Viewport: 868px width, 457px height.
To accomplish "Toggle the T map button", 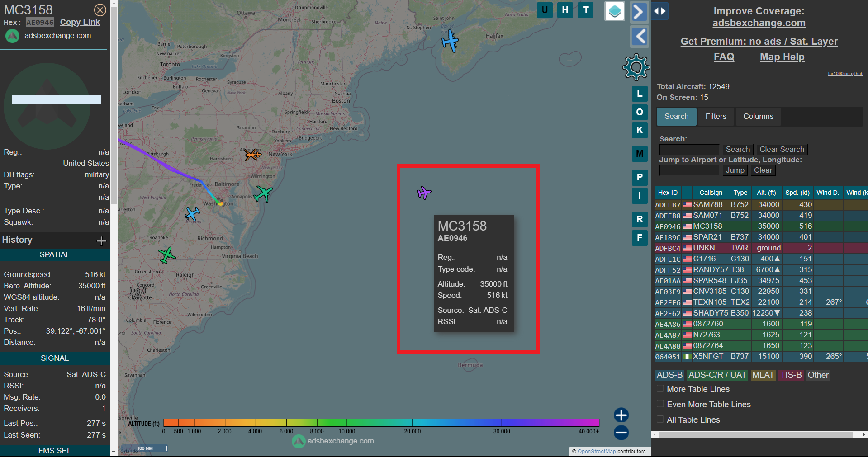I will coord(586,10).
